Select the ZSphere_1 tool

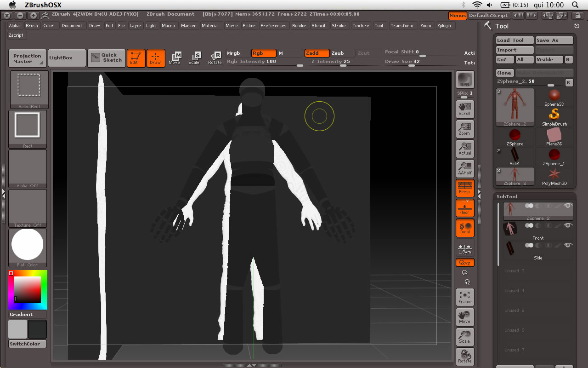pos(554,157)
